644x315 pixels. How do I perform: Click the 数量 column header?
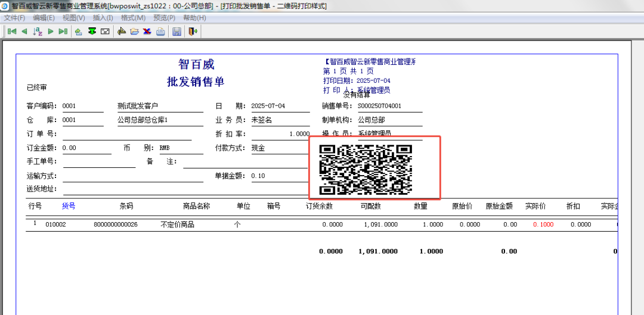420,206
